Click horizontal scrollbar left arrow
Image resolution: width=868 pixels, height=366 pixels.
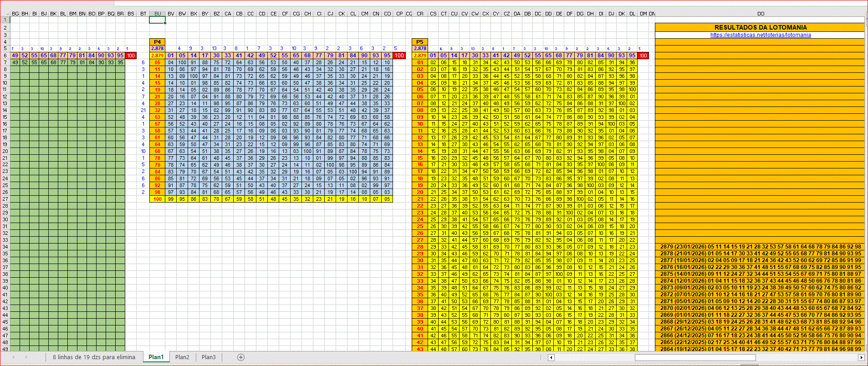click(551, 357)
